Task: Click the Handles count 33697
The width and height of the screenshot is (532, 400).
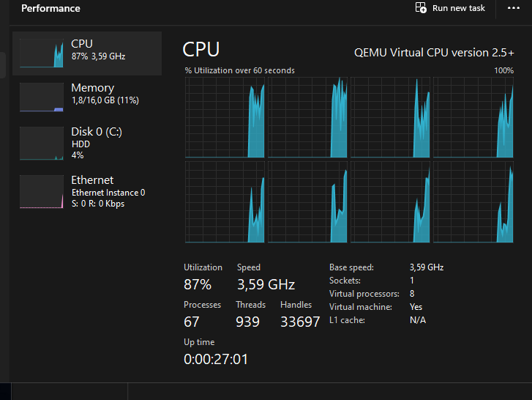Action: (x=300, y=322)
